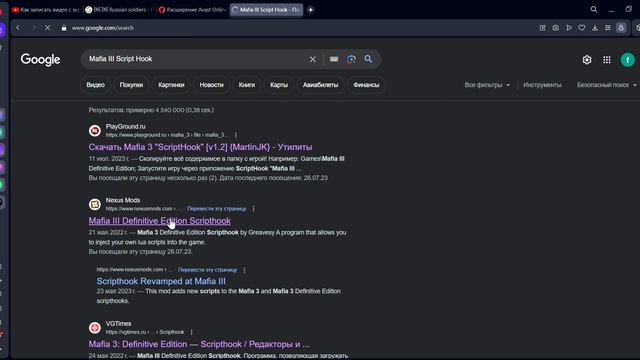Open the VGTimes Mafia 3 Scripthook result

point(199,344)
